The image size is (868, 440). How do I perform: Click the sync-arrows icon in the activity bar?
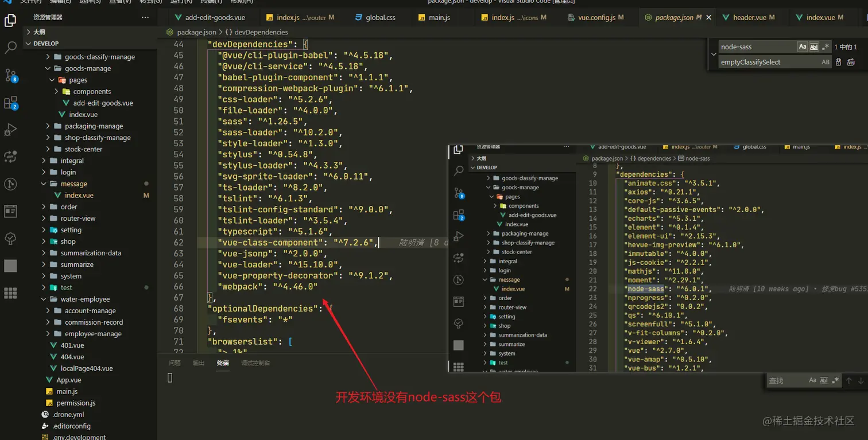tap(10, 157)
